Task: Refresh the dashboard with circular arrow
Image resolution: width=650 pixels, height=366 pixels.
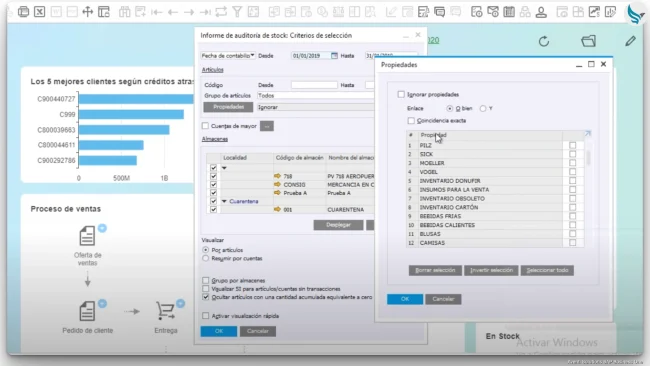Action: 544,41
